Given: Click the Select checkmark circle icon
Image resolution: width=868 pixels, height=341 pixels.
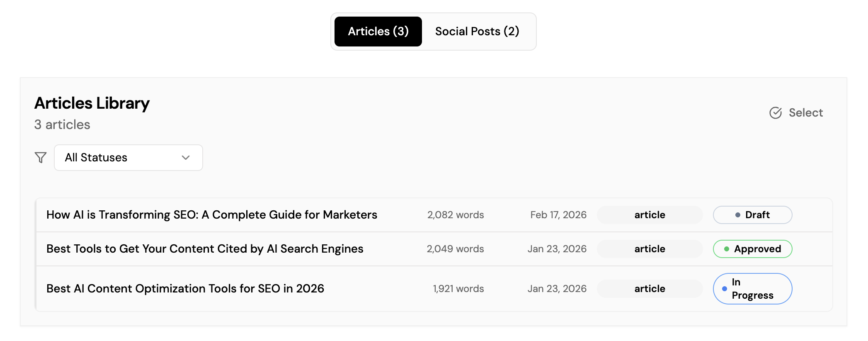Looking at the screenshot, I should (776, 113).
